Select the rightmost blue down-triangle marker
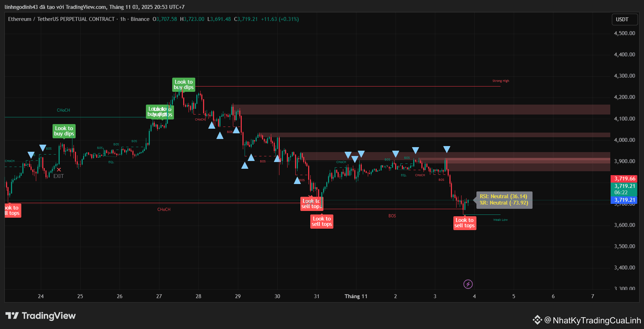This screenshot has width=644, height=329. (447, 149)
